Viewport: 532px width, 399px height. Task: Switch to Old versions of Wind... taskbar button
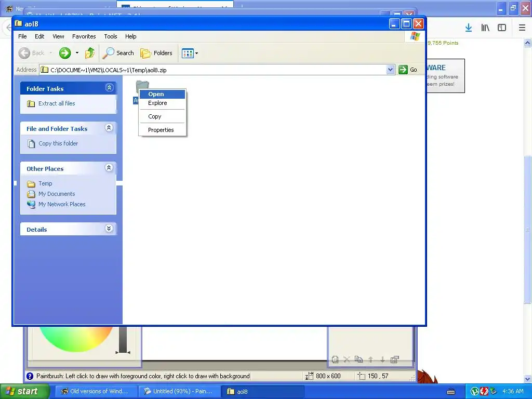pyautogui.click(x=96, y=391)
